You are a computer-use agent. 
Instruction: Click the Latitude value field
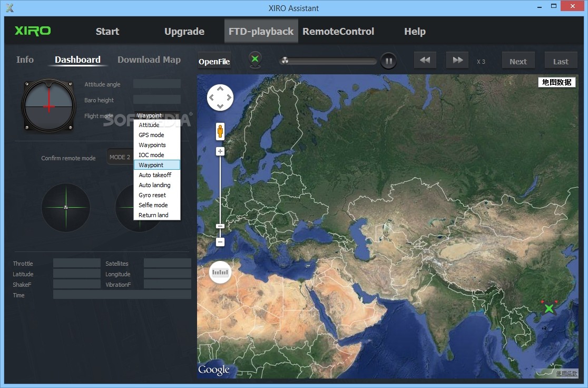[x=77, y=273]
